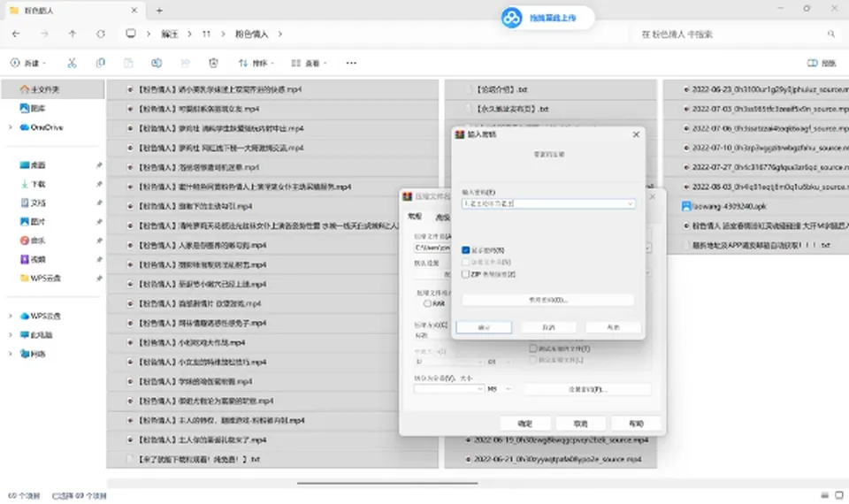Click the search magnifier icon
The image size is (849, 504).
[830, 34]
